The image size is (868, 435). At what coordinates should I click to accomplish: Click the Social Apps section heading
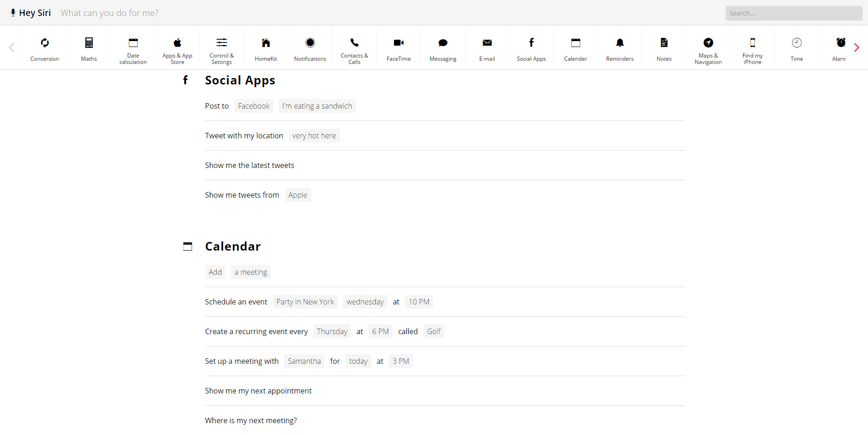click(240, 80)
